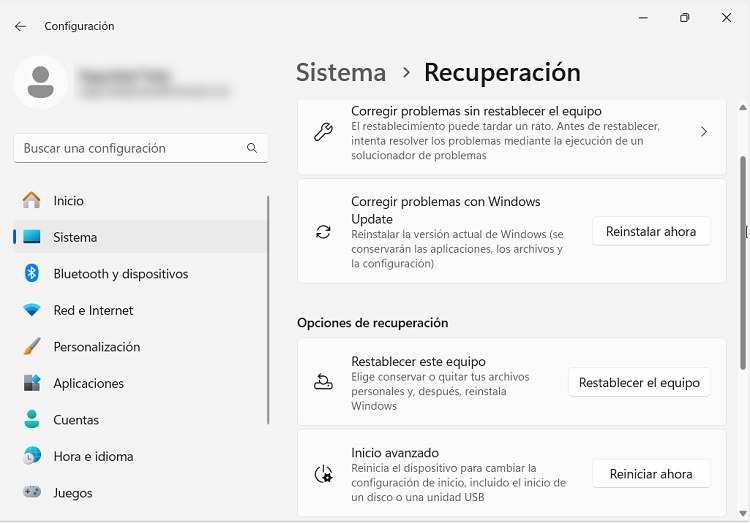
Task: Click the Hora e idioma globe icon
Action: [x=32, y=456]
